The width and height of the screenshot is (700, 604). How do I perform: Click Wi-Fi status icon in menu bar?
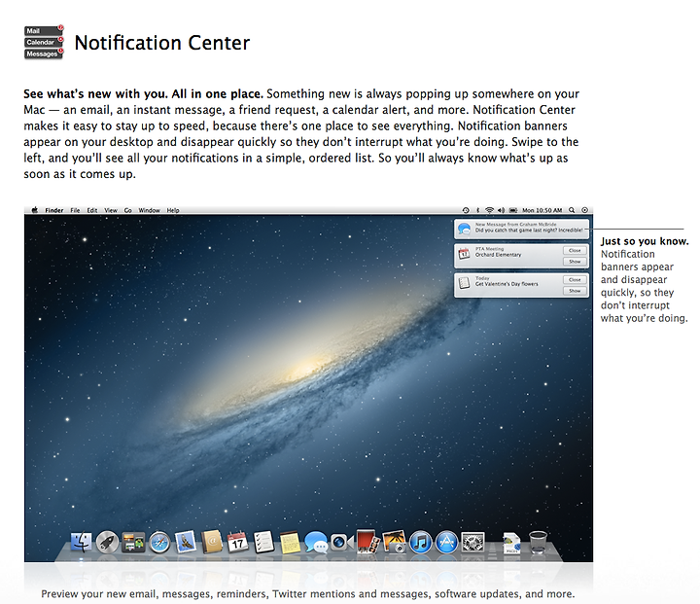pos(489,210)
